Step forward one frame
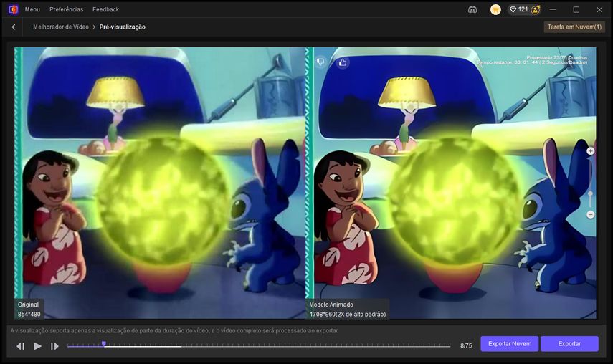Screen dimensions: 613x364 (54, 346)
